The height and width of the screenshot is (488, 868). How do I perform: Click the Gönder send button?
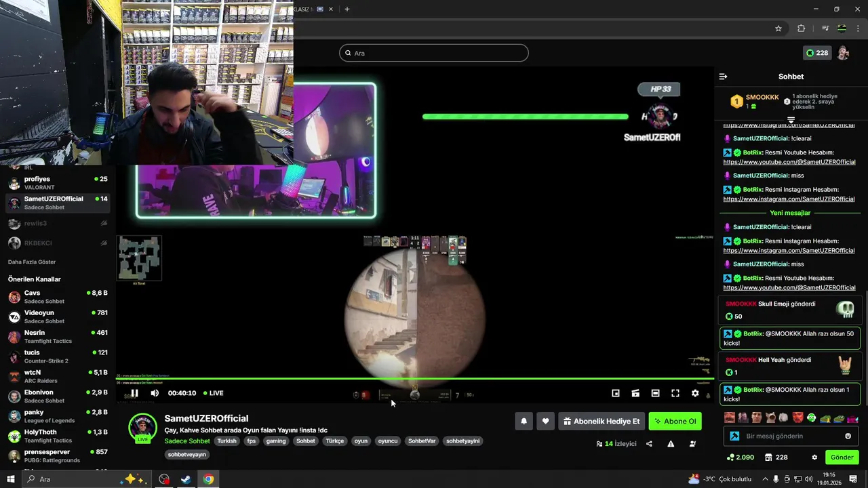[842, 457]
